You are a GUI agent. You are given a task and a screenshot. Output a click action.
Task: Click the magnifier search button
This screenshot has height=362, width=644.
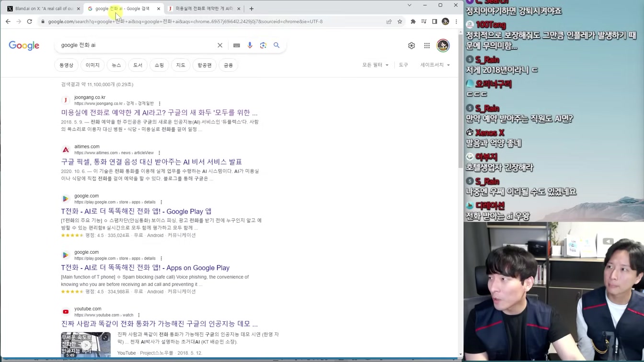(276, 45)
